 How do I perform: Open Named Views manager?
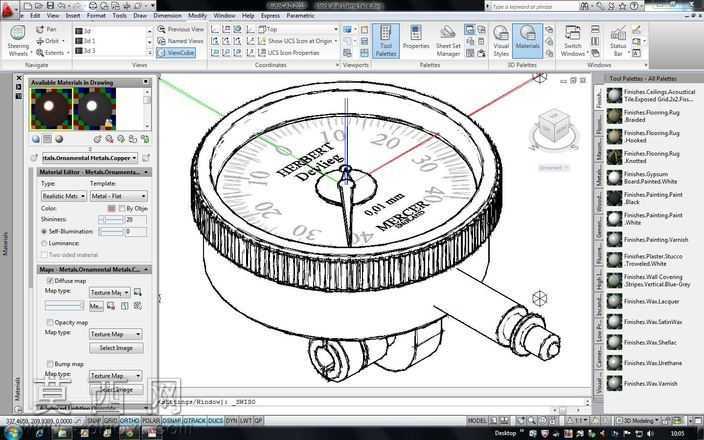point(180,41)
